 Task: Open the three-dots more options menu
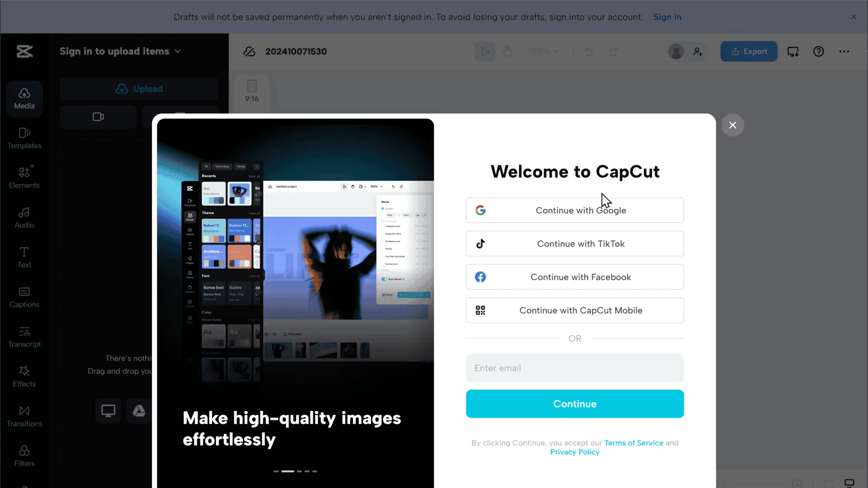pyautogui.click(x=844, y=52)
